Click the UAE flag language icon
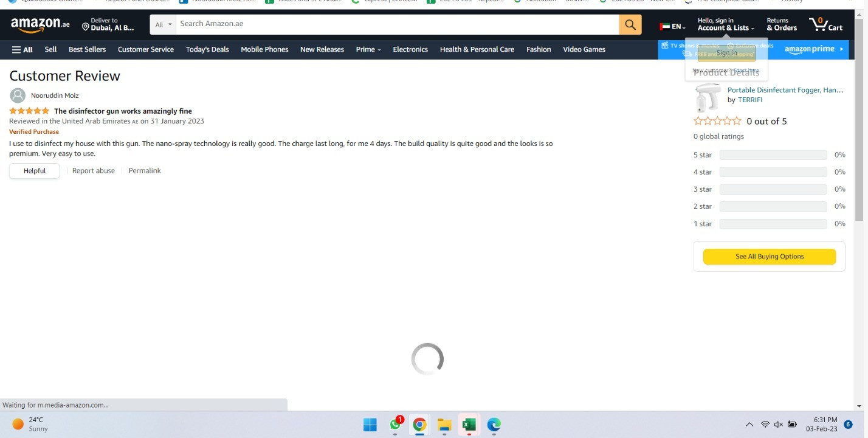The image size is (868, 438). tap(664, 27)
